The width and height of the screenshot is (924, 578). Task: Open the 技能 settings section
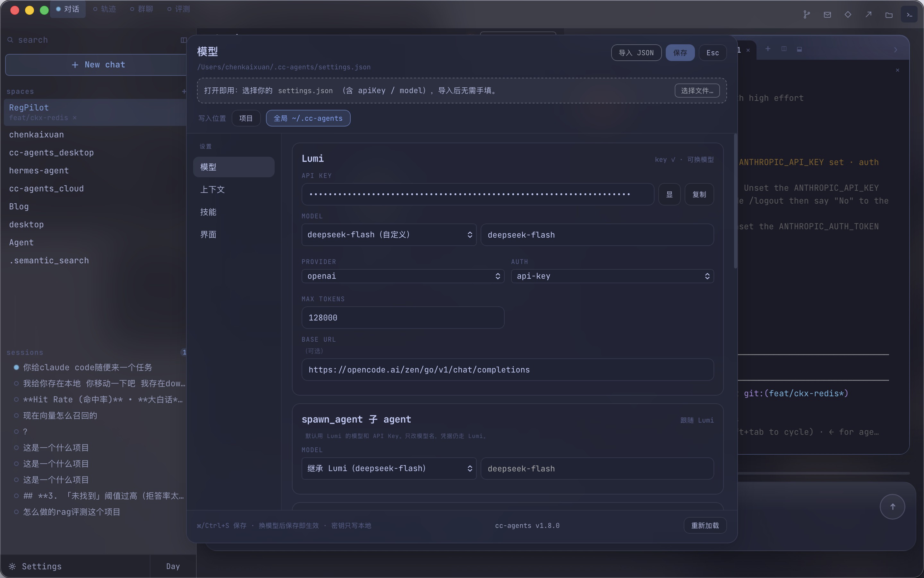tap(234, 212)
